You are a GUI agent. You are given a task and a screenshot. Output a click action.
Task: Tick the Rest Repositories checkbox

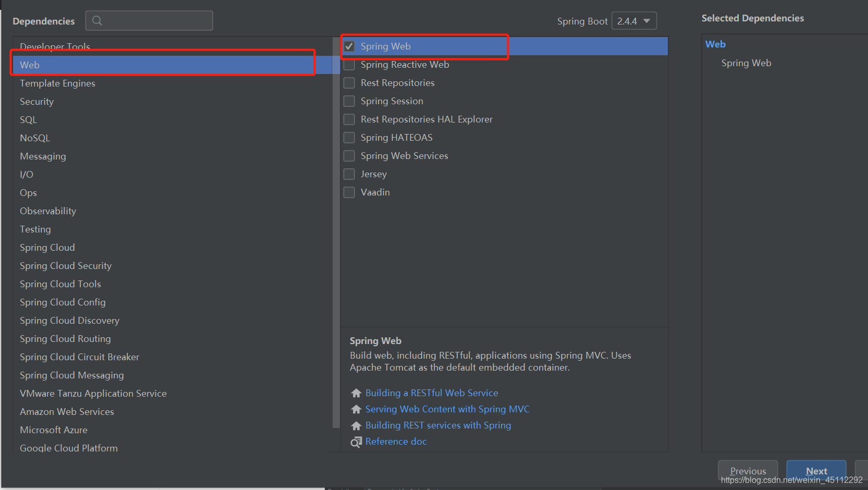coord(349,83)
